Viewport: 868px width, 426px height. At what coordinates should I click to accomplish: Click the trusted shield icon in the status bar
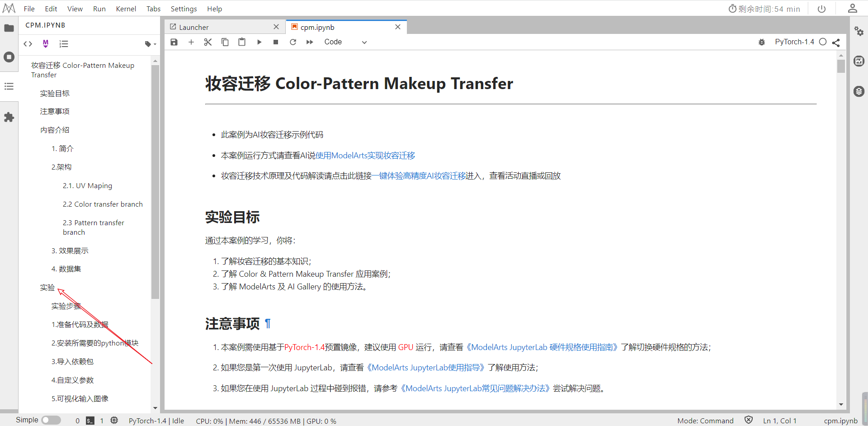[749, 420]
